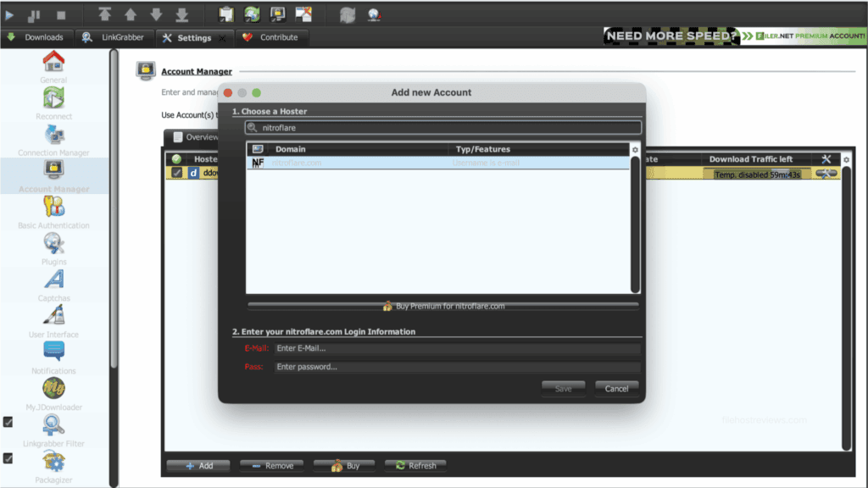Click the ddownload hoster icon in row
The image size is (868, 488).
pyautogui.click(x=193, y=173)
